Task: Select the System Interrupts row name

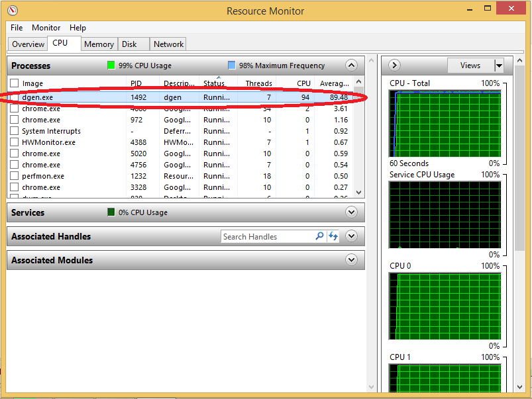Action: coord(51,131)
